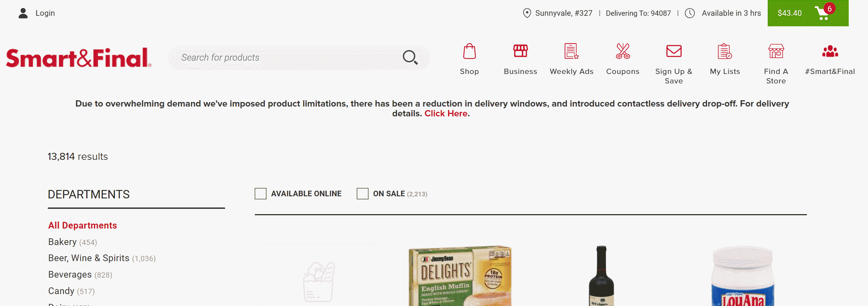868x306 pixels.
Task: Open the Weekly Ads flyer icon
Action: pos(571,51)
